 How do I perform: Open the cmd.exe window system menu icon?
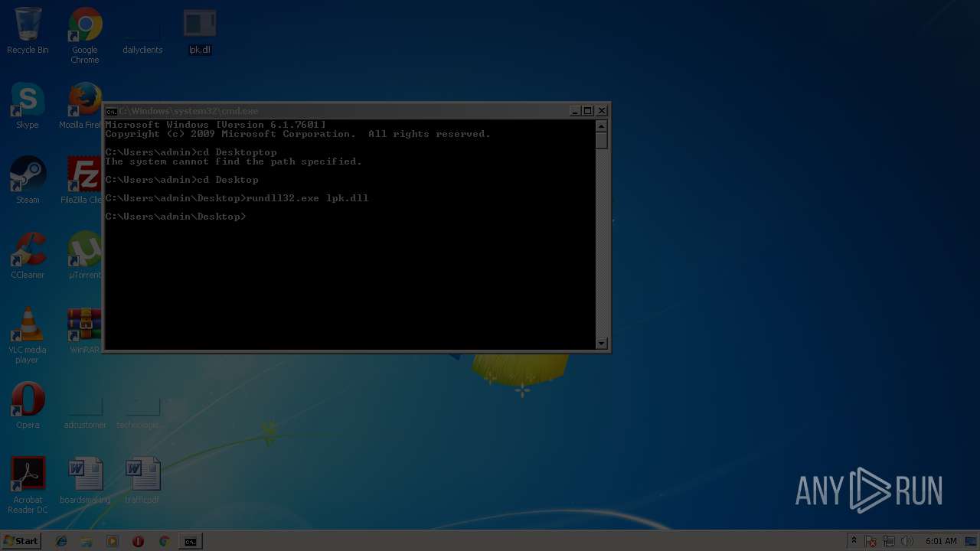[x=111, y=111]
